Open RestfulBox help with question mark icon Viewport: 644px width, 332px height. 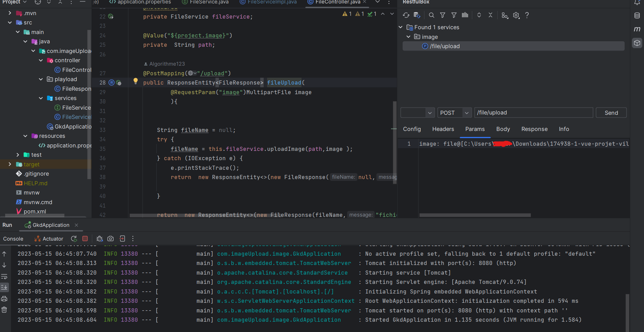pyautogui.click(x=527, y=15)
